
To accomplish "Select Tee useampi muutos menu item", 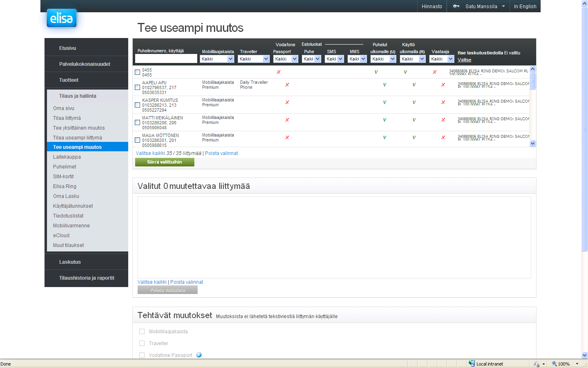I will 87,147.
